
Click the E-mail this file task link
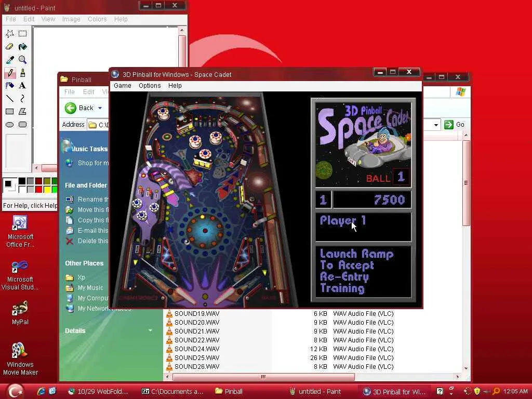click(87, 230)
